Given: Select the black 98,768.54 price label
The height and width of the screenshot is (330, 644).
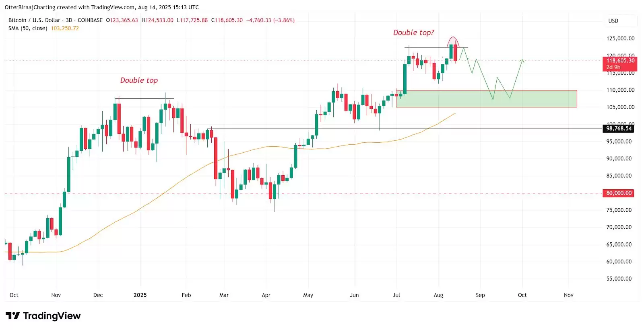Looking at the screenshot, I should click(x=619, y=129).
